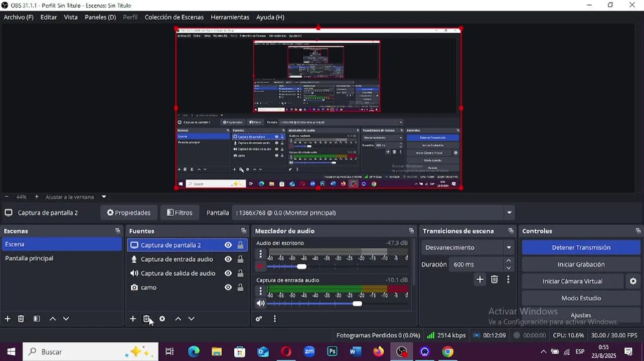644x361 pixels.
Task: Open Archivo menu
Action: [x=19, y=17]
